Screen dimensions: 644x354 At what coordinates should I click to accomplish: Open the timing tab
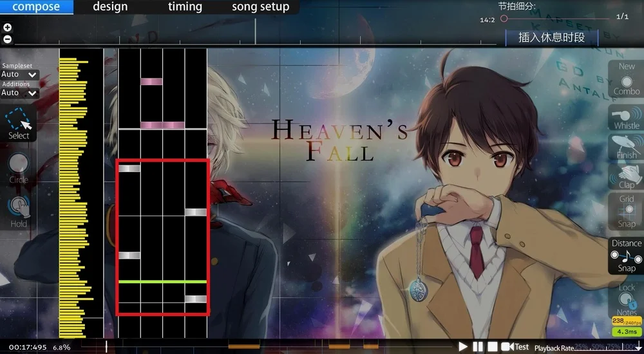[185, 6]
